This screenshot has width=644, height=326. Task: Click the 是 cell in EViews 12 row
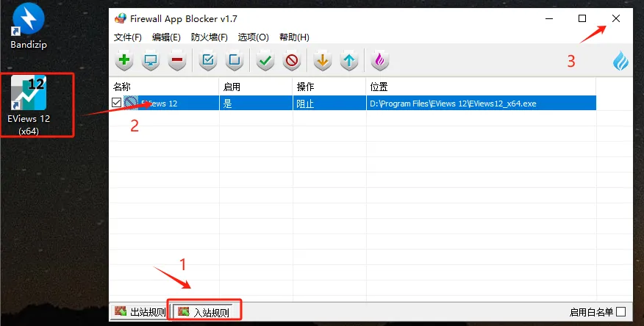click(x=256, y=103)
